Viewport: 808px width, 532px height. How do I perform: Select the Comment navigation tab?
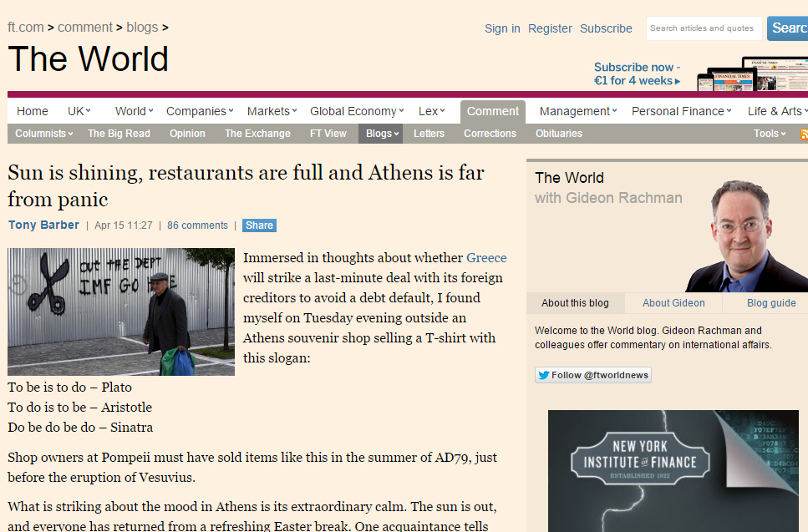point(493,111)
